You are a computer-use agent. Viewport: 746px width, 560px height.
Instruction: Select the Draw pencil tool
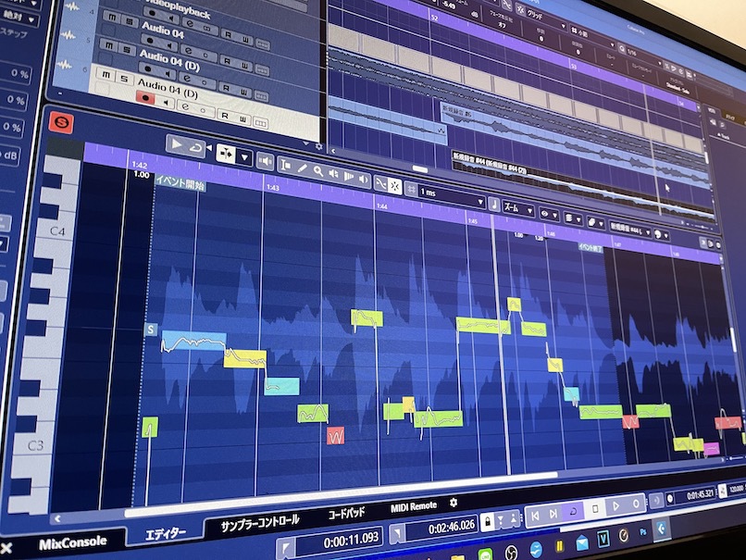point(302,168)
